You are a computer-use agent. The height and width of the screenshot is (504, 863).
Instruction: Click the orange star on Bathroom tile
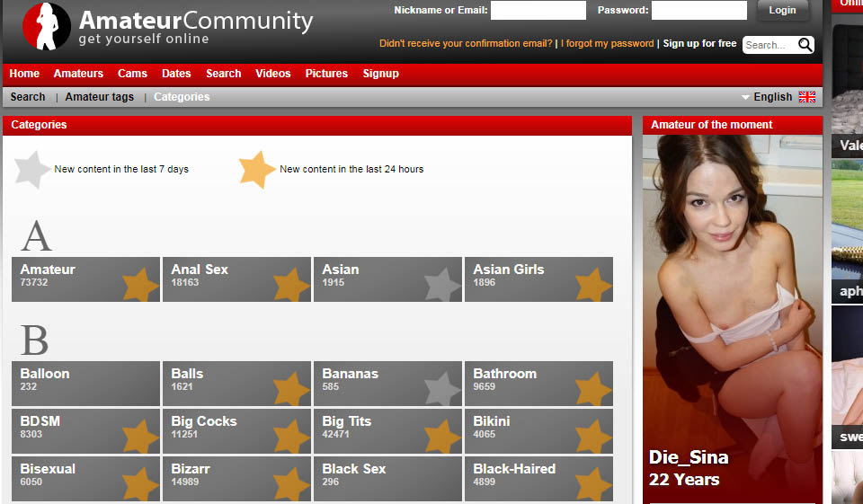[x=593, y=389]
